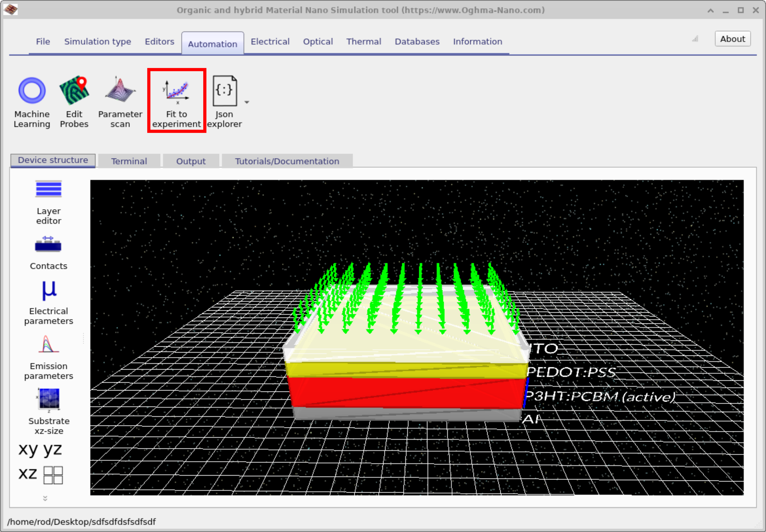This screenshot has width=766, height=532.
Task: Switch to the Output tab
Action: 191,161
